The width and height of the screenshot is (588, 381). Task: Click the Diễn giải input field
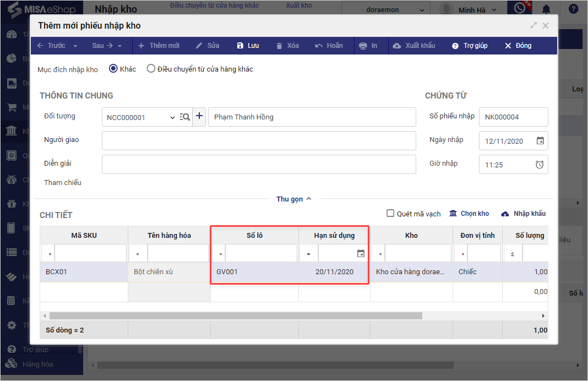click(x=259, y=164)
